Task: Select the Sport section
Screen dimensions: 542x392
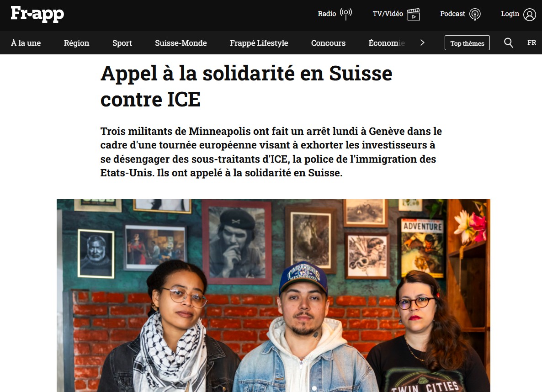Action: 122,43
